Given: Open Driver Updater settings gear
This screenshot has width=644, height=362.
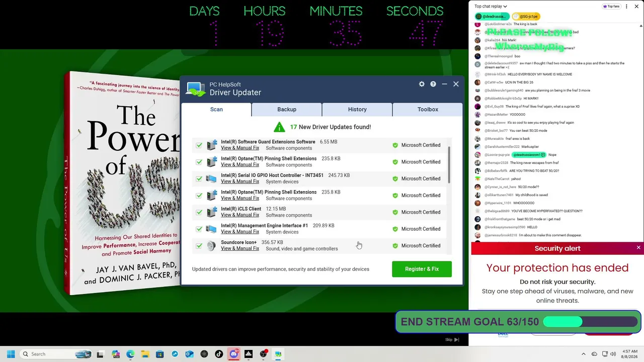Looking at the screenshot, I should point(422,84).
